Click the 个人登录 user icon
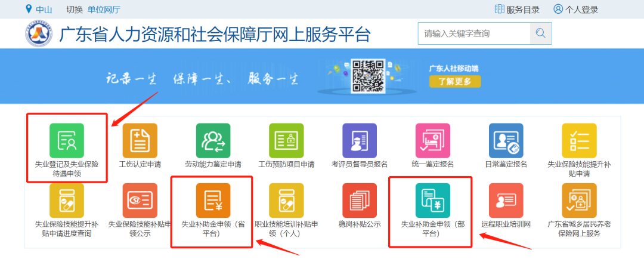This screenshot has height=259, width=644. [558, 9]
